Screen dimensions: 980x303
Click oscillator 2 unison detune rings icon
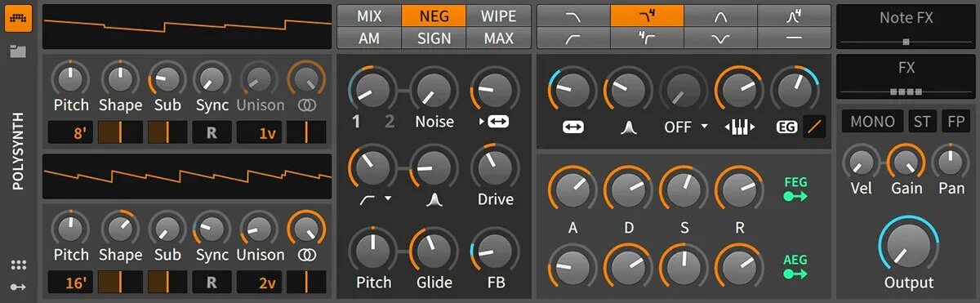tap(307, 255)
